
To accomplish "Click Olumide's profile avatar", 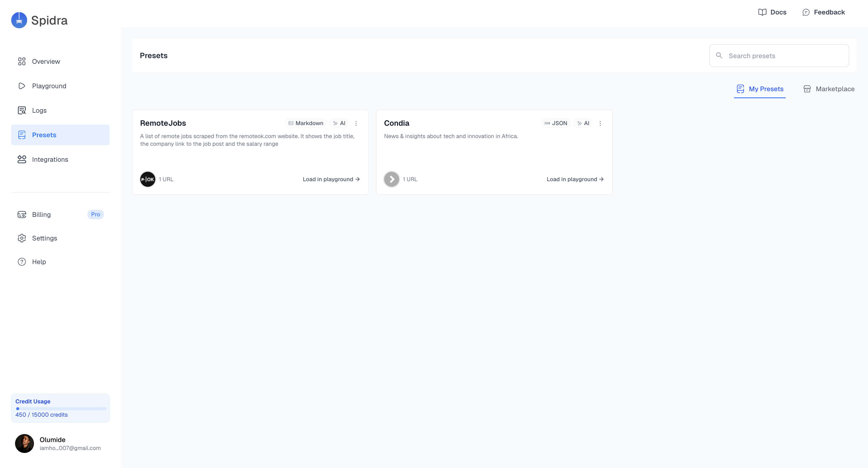I will [24, 443].
